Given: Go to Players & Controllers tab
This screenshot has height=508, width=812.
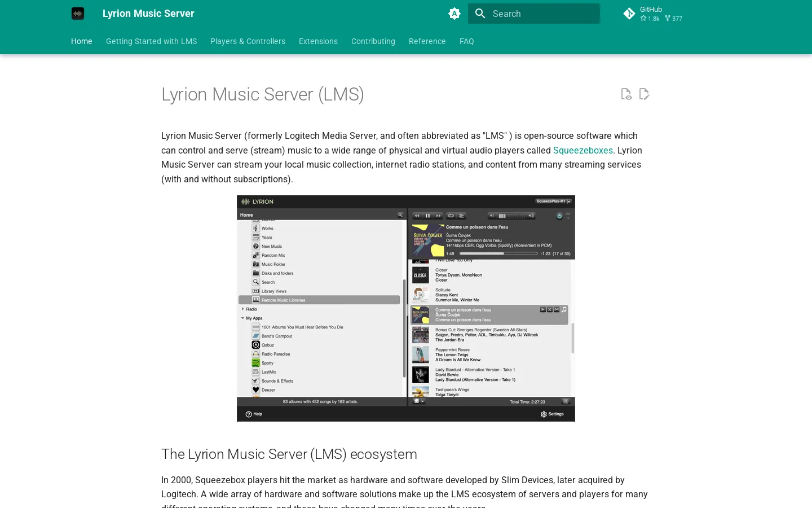Looking at the screenshot, I should 248,41.
